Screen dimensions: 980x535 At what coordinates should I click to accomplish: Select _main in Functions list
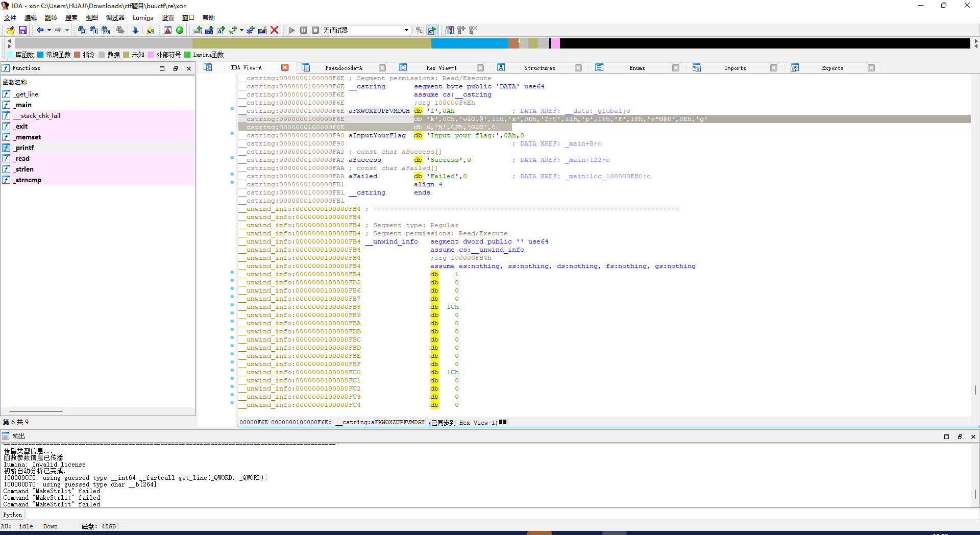point(98,105)
